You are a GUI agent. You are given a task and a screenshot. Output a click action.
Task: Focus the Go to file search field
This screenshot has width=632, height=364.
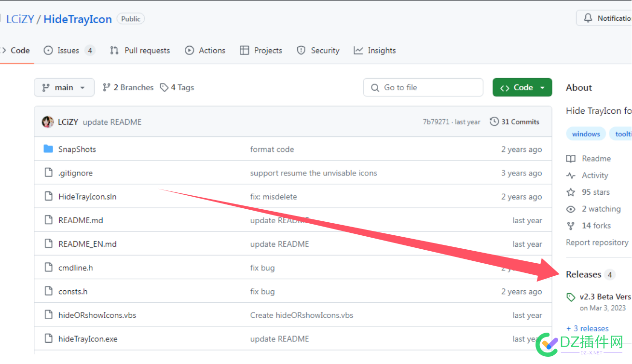(x=423, y=87)
